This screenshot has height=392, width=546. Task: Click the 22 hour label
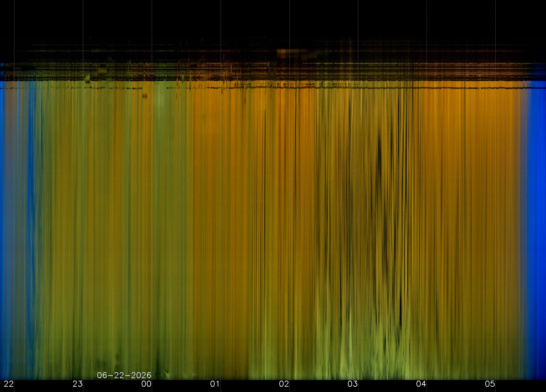point(9,384)
